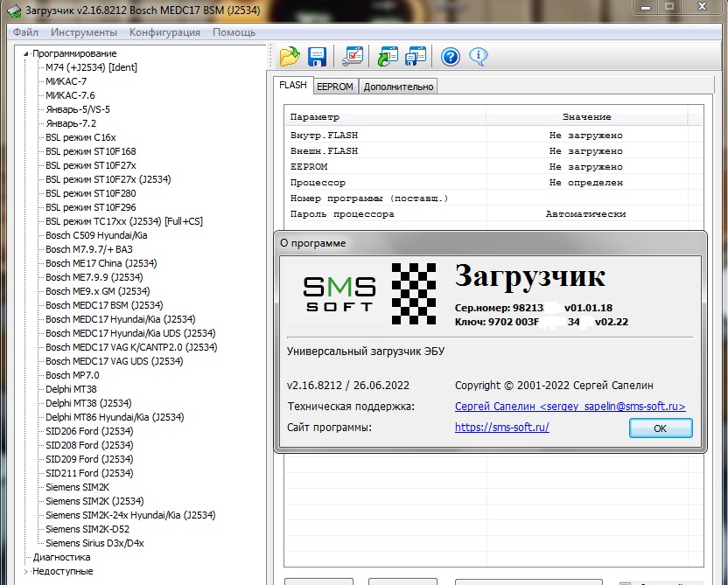Click the app icon in the title bar

click(9, 10)
